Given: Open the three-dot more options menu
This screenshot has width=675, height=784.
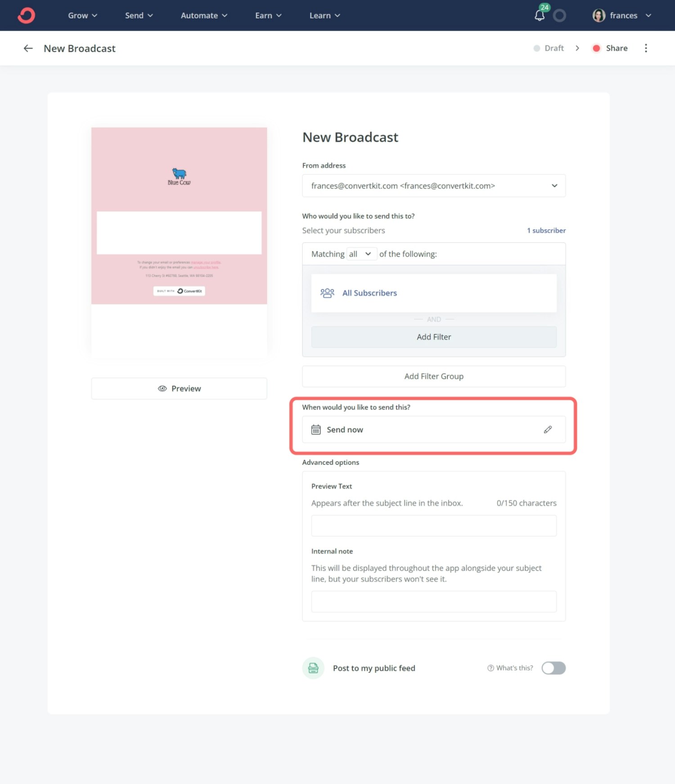Looking at the screenshot, I should pos(646,48).
